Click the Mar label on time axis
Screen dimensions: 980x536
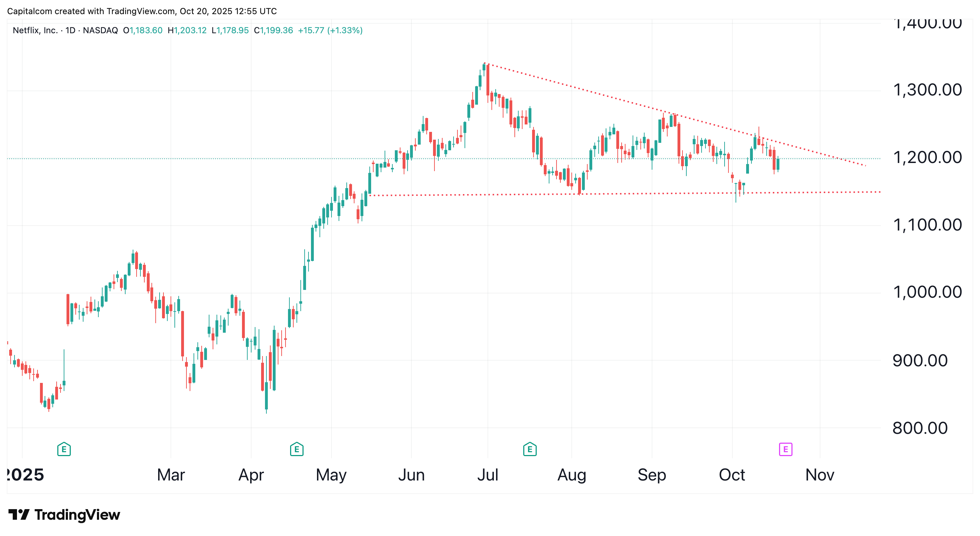[171, 475]
